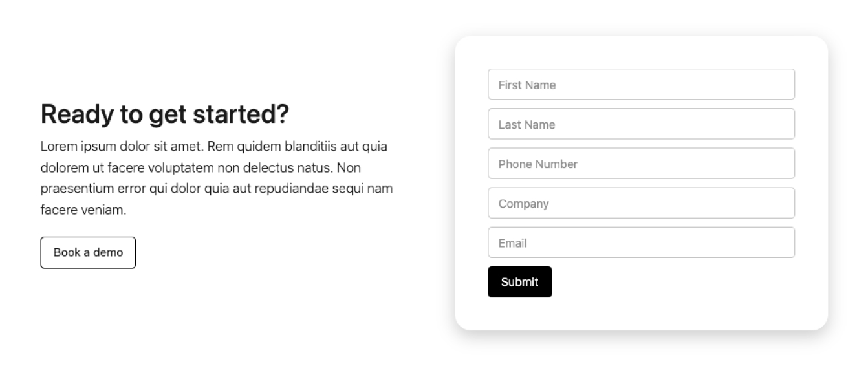Viewport: 868px width, 366px height.
Task: Click the First Name input field
Action: click(x=641, y=85)
